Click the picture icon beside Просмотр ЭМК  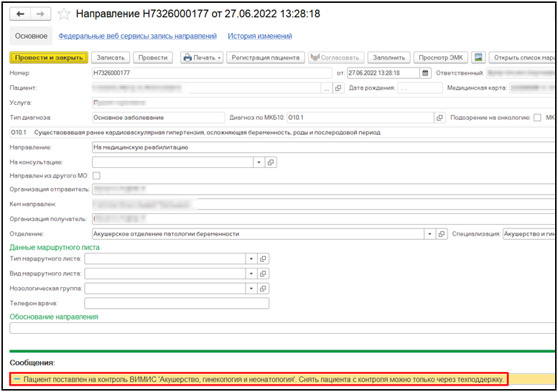pyautogui.click(x=478, y=57)
